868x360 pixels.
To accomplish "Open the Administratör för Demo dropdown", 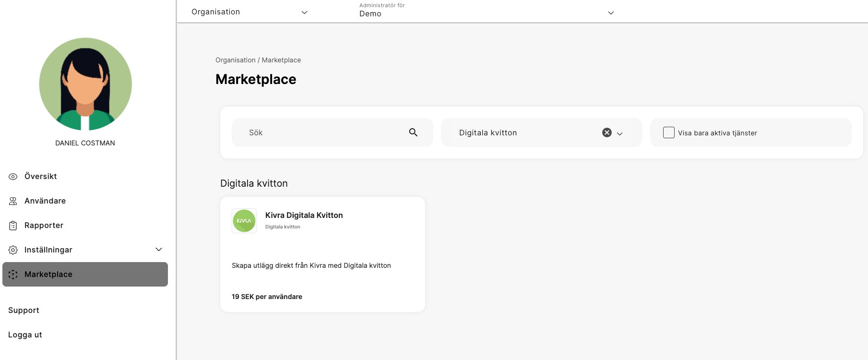I will coord(487,11).
